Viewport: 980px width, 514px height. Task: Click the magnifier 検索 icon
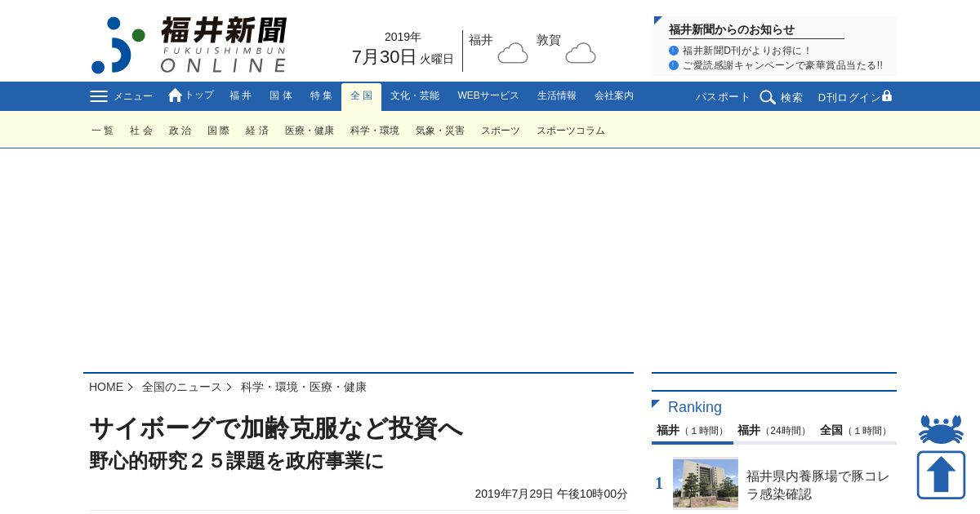tap(768, 97)
